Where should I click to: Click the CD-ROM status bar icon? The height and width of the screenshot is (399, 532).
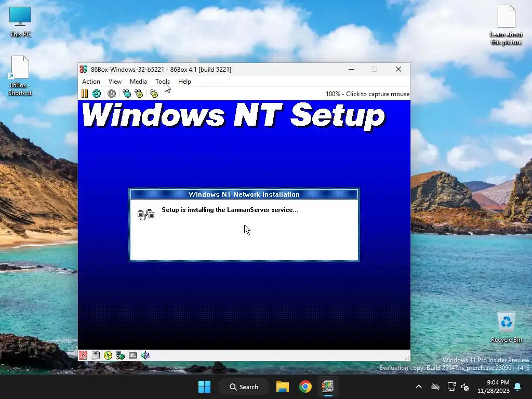click(x=108, y=355)
